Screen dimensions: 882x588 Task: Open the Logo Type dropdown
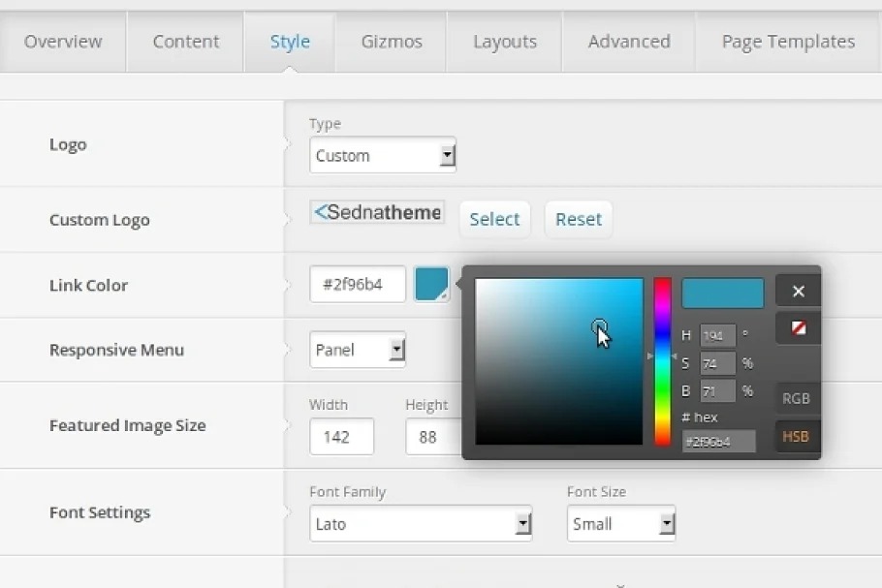(382, 155)
